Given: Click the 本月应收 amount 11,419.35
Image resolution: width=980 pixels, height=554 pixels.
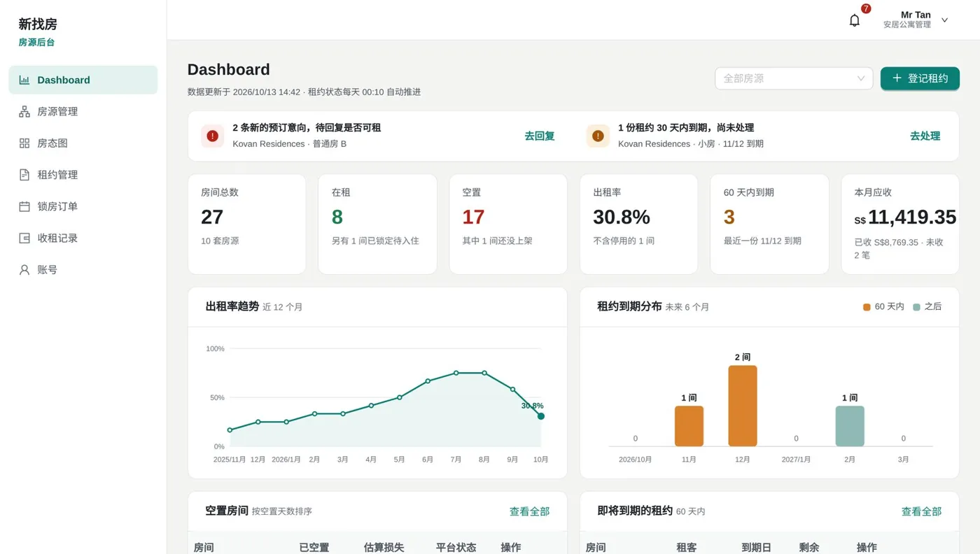Looking at the screenshot, I should [x=912, y=217].
